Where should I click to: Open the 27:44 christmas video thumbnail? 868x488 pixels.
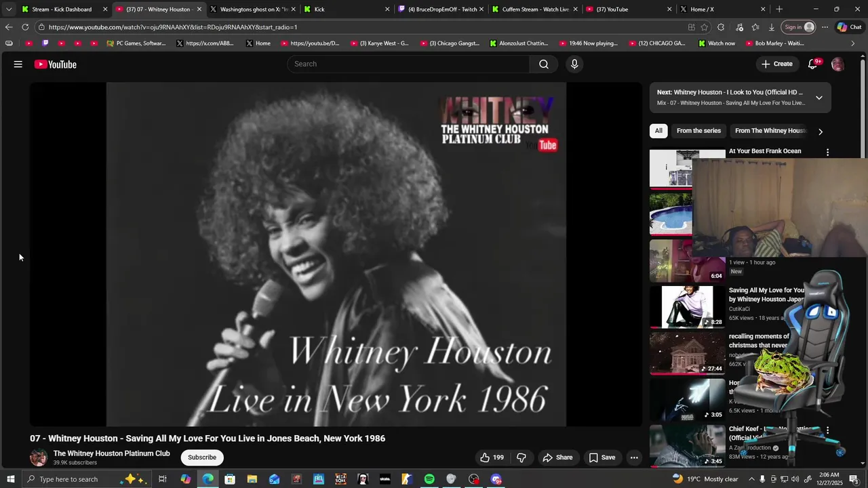[687, 353]
